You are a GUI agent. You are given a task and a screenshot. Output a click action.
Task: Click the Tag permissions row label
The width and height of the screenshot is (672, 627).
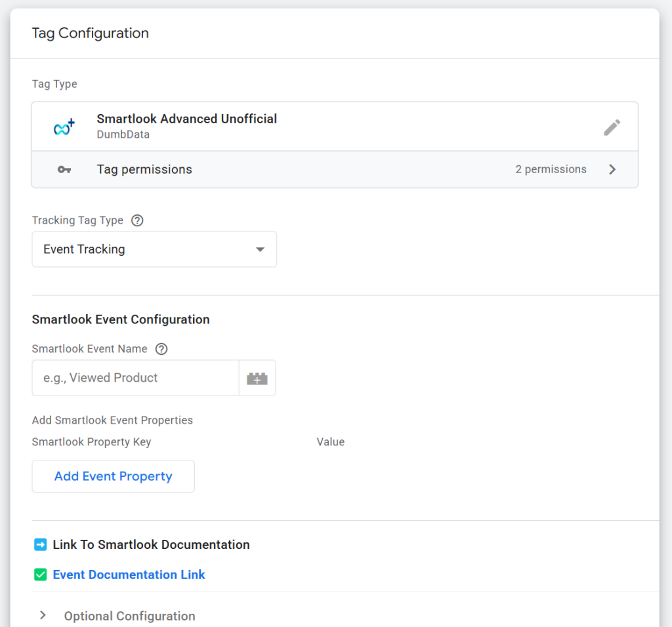click(144, 170)
